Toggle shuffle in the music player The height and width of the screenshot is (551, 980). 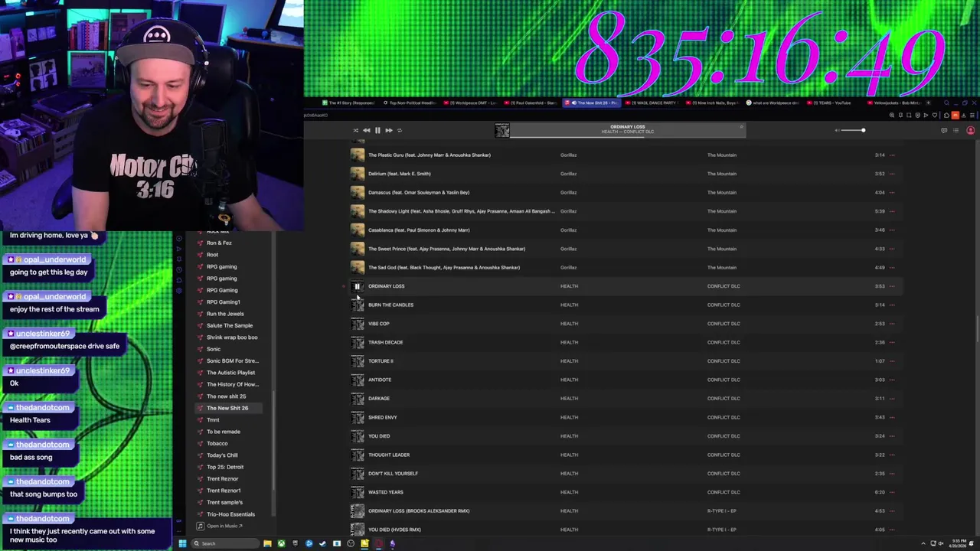pos(355,130)
